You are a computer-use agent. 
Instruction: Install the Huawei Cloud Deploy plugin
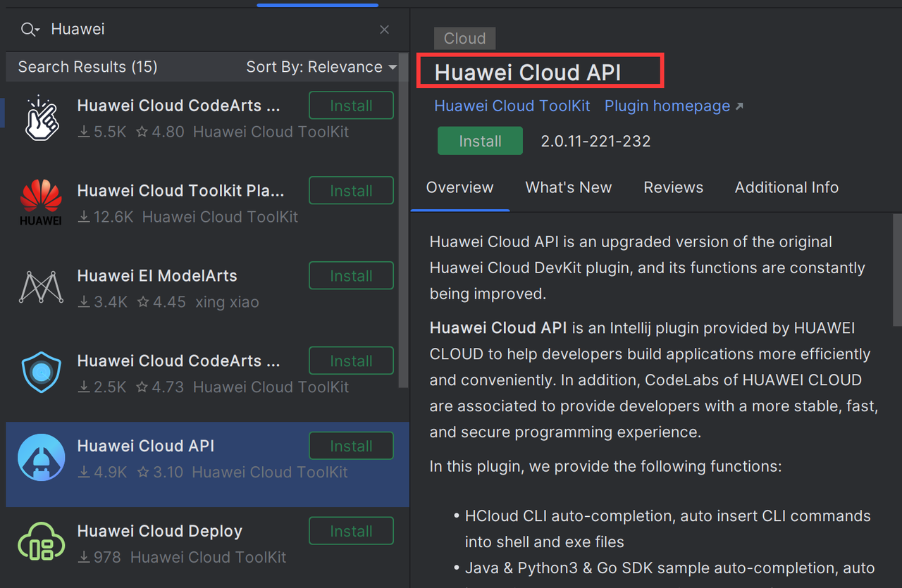click(x=351, y=530)
